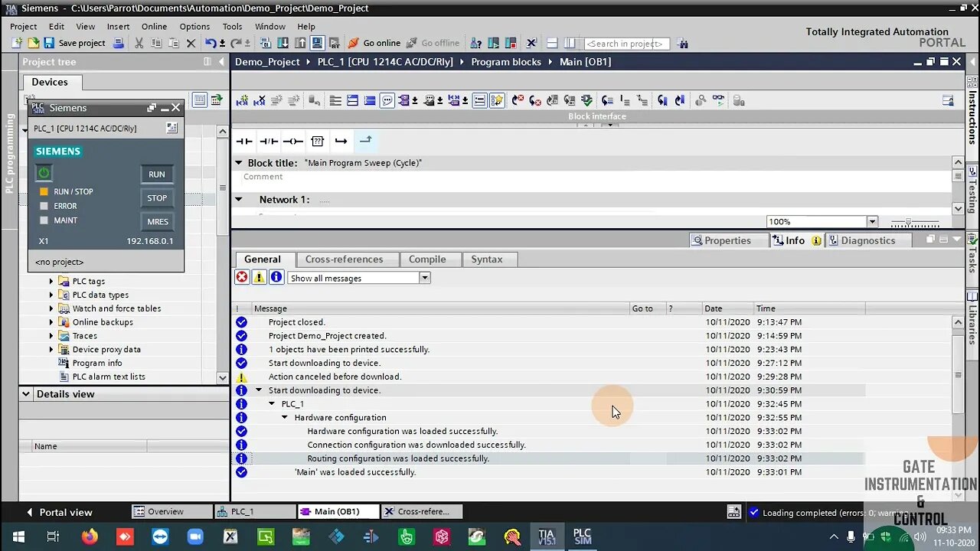Click the Cut scissors icon
The image size is (980, 551).
point(139,43)
